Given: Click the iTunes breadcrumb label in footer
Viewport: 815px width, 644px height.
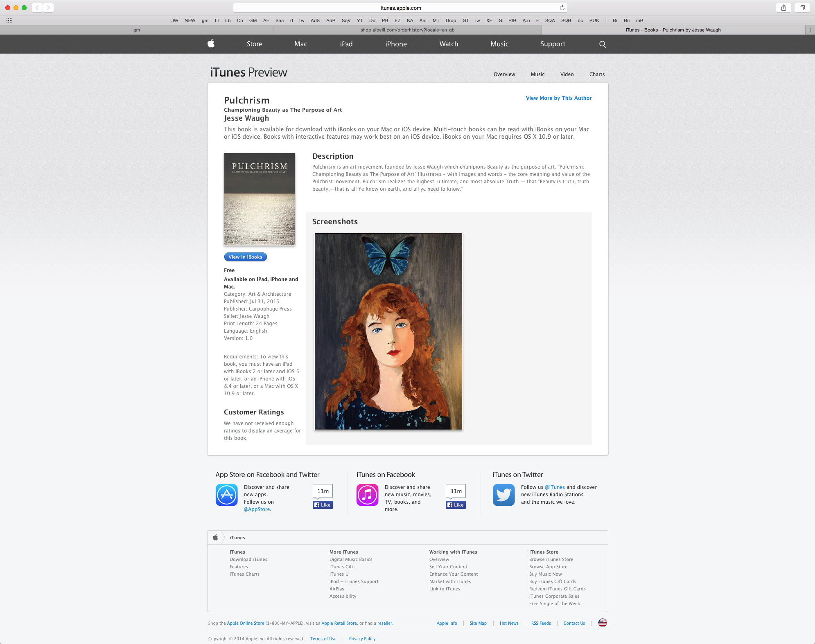Looking at the screenshot, I should 237,538.
